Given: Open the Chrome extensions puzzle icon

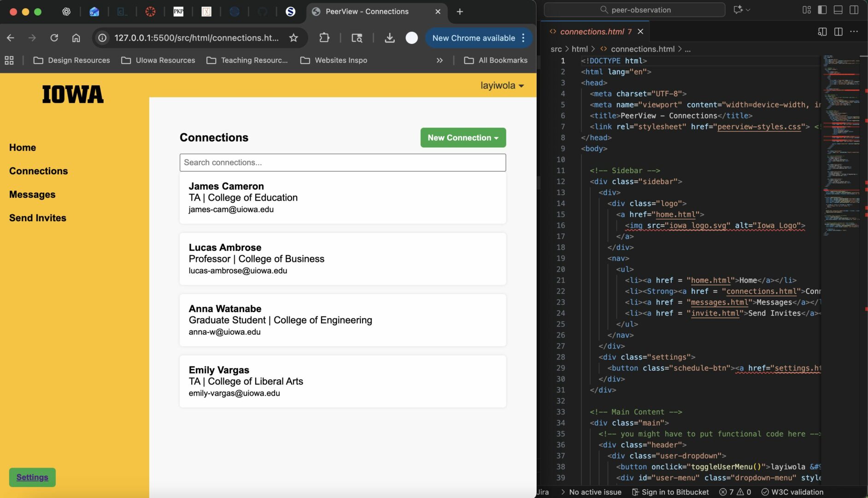Looking at the screenshot, I should coord(324,38).
